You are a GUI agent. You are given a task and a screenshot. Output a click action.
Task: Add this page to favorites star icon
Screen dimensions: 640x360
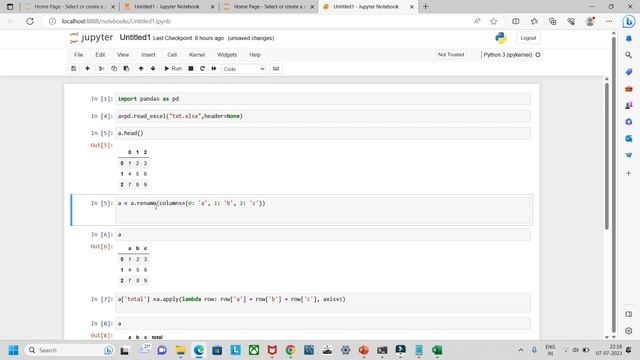(x=493, y=21)
